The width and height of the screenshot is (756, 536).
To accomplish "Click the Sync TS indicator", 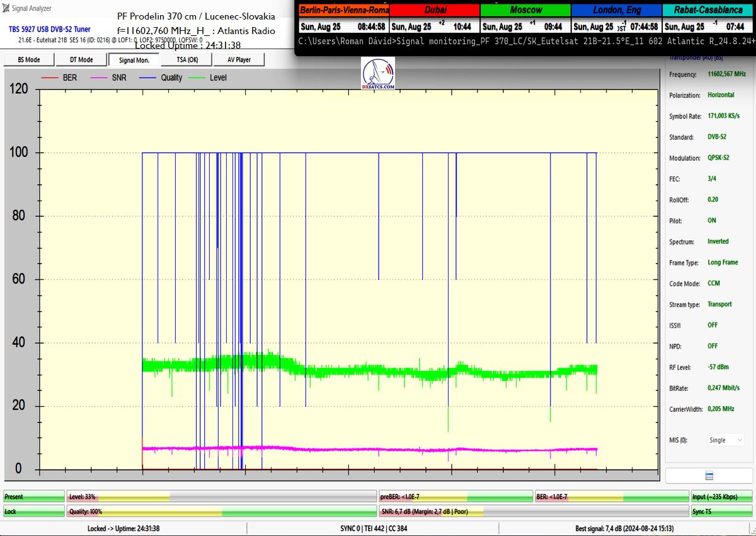I will pos(722,511).
